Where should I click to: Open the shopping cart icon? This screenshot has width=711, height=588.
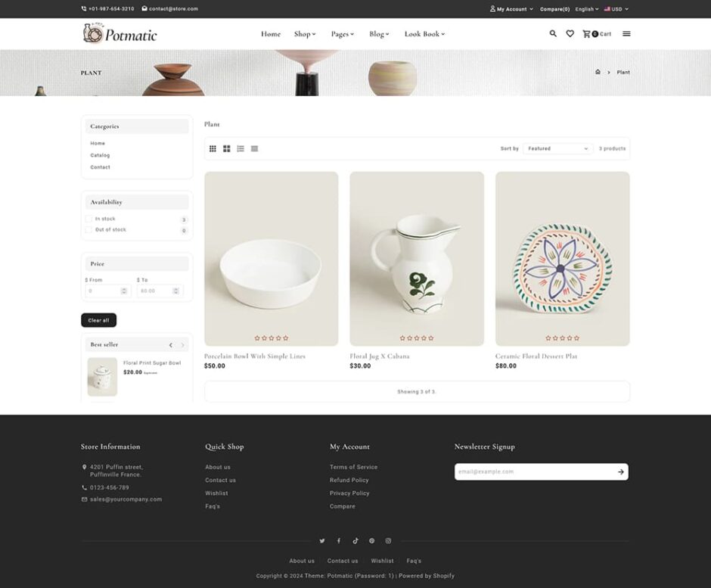pyautogui.click(x=586, y=33)
